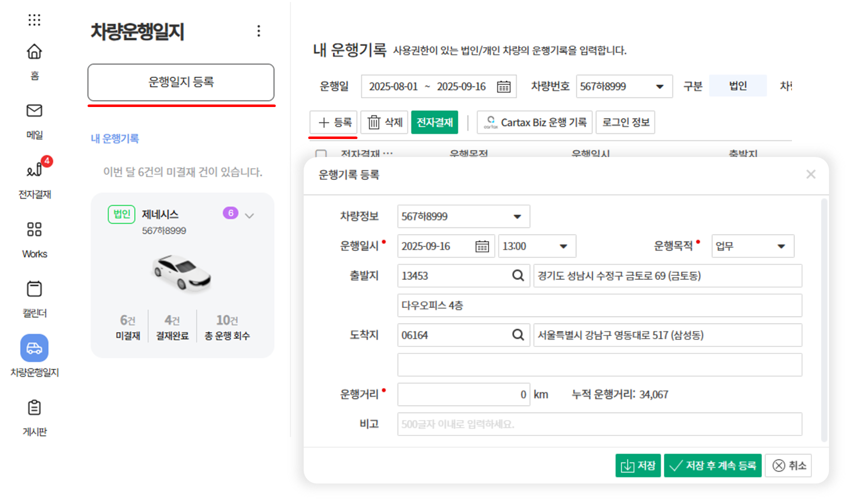Expand the 제네시스 vehicle card chevron
This screenshot has height=504, width=856.
(x=249, y=215)
